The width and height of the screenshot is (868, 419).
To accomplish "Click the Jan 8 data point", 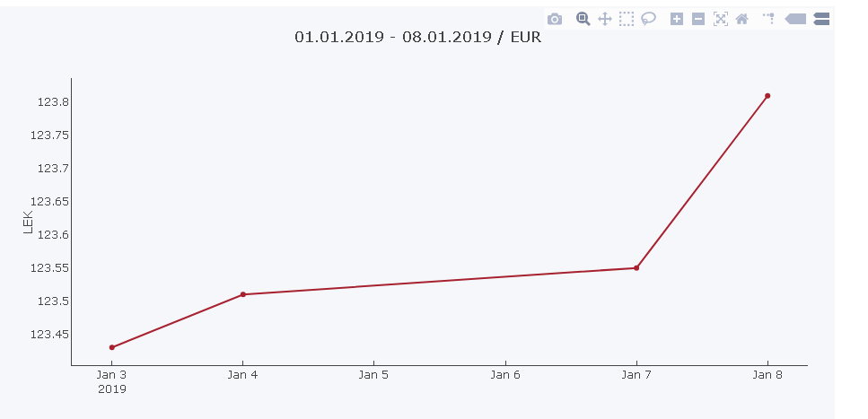I will [x=767, y=96].
